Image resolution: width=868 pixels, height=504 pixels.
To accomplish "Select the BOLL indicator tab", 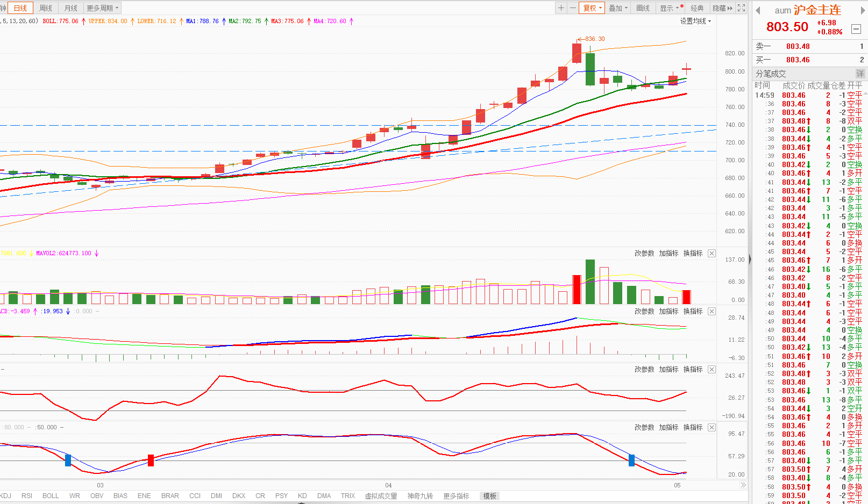I will pos(51,496).
